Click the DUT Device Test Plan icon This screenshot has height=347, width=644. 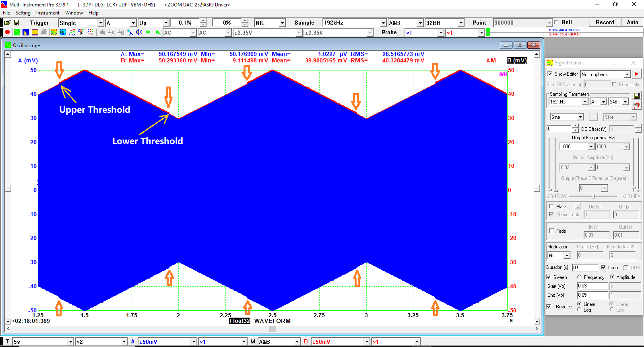pyautogui.click(x=63, y=32)
